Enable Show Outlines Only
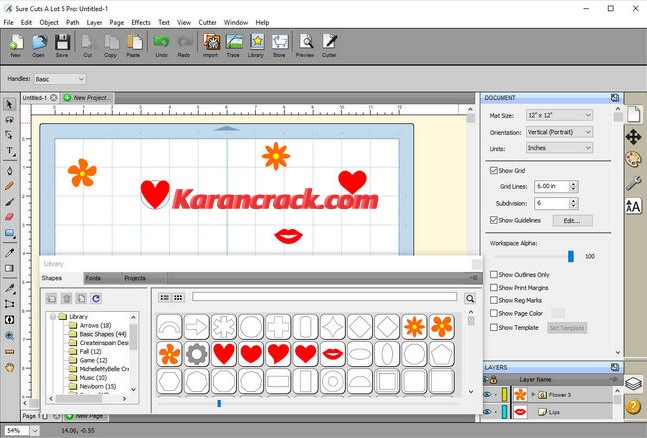This screenshot has height=438, width=647. click(x=494, y=274)
